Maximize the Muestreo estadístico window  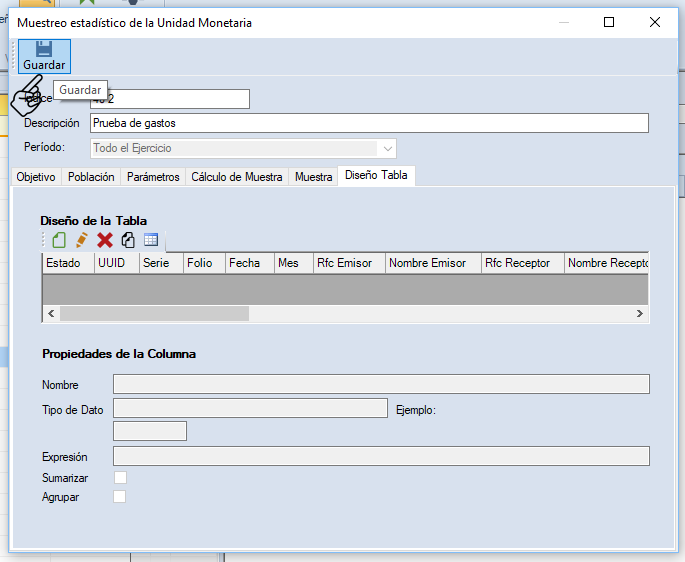pyautogui.click(x=609, y=22)
